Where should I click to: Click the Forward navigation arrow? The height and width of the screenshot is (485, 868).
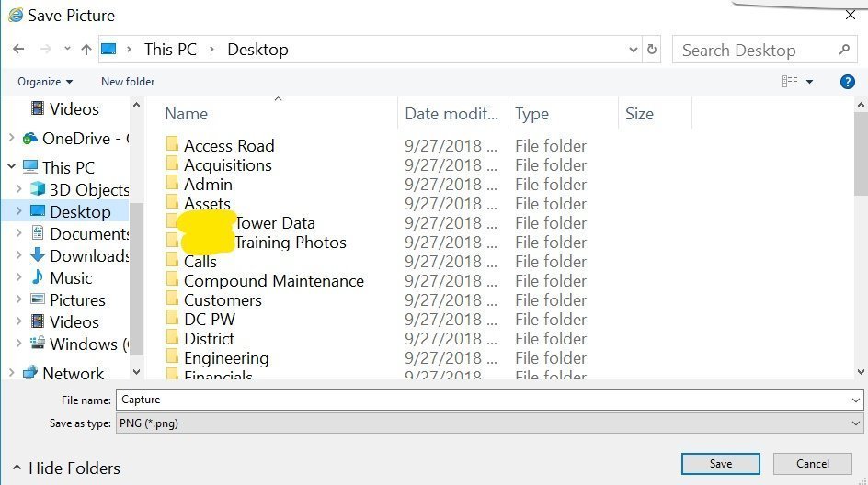[x=45, y=50]
